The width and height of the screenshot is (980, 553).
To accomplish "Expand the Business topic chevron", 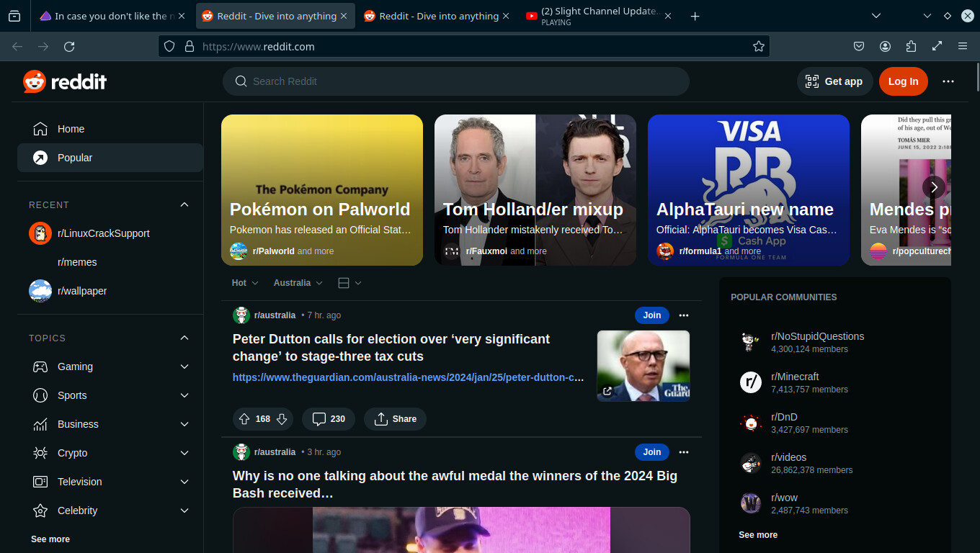I will click(x=184, y=424).
